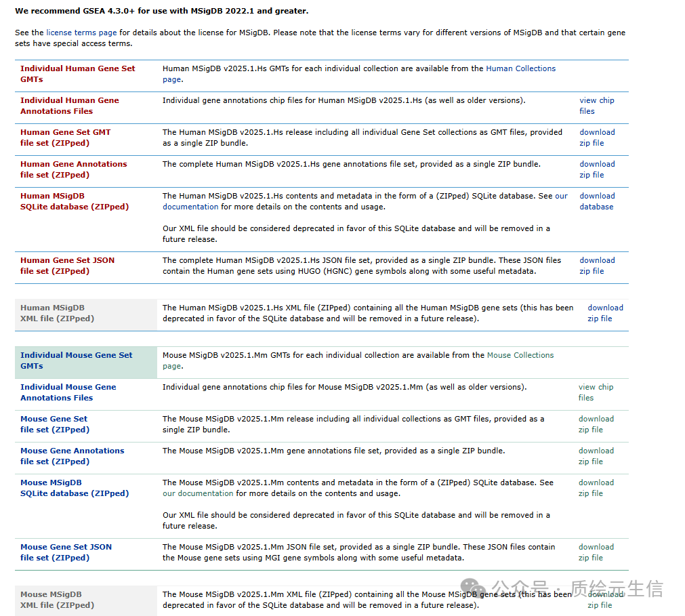This screenshot has width=685, height=616.
Task: Select the Individual Mouse Gene Set GMTs heading
Action: 76,361
